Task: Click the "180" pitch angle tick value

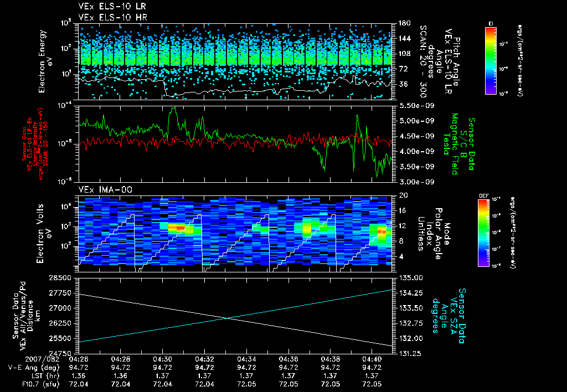Action: 404,23
